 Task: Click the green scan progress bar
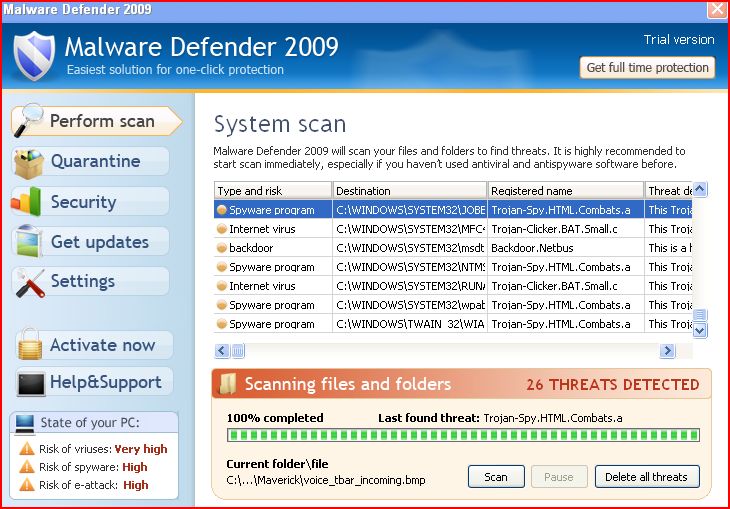tap(463, 435)
